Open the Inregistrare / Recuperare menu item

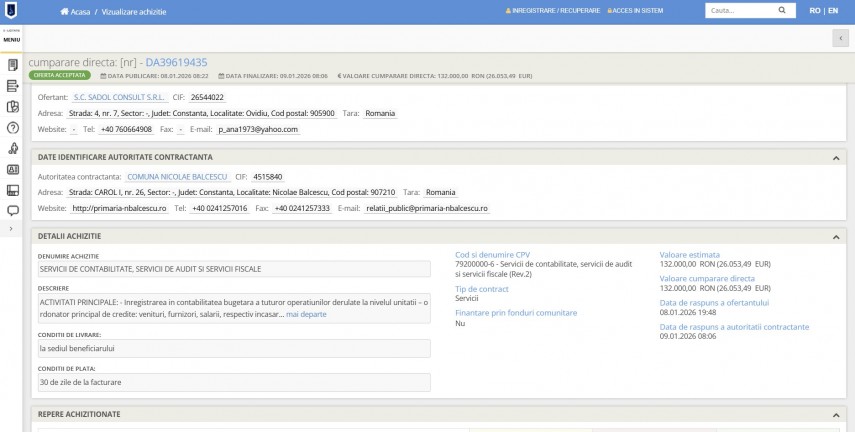[555, 11]
